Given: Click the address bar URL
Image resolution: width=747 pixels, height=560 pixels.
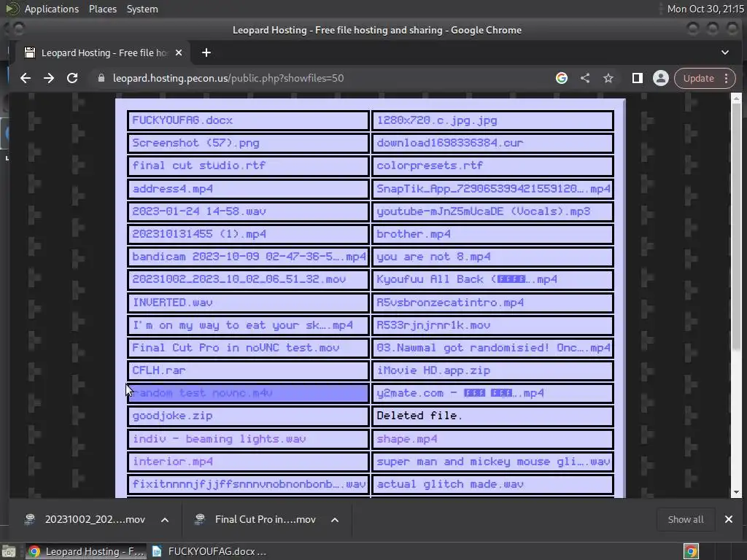Looking at the screenshot, I should pyautogui.click(x=228, y=78).
